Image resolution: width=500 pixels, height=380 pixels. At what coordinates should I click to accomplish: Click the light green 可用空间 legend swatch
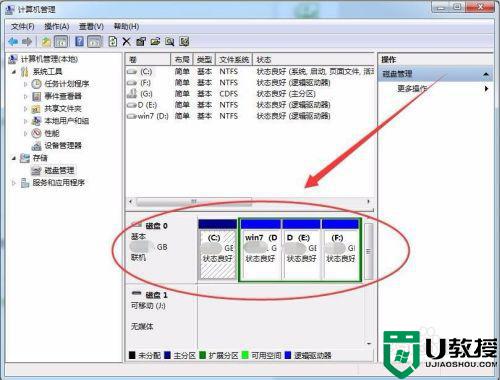[245, 355]
